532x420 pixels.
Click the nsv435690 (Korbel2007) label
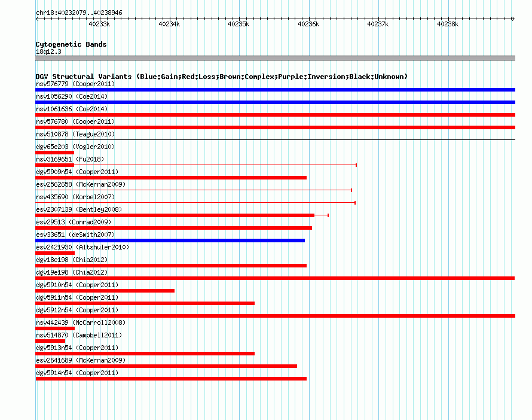(75, 197)
